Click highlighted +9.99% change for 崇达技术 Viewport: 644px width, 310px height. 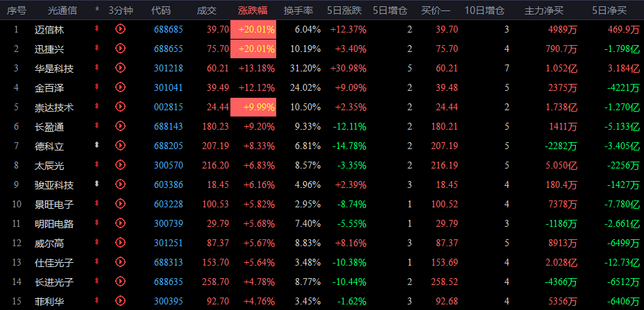[253, 107]
